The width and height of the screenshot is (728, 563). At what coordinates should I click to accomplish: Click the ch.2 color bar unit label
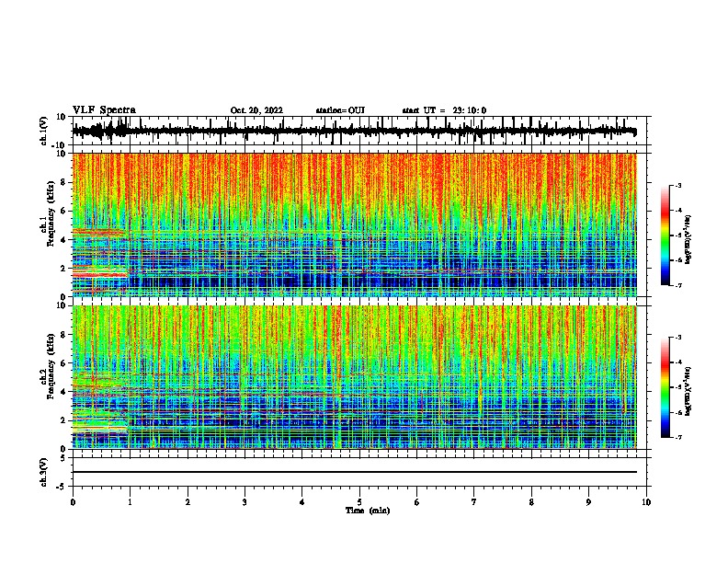click(688, 391)
